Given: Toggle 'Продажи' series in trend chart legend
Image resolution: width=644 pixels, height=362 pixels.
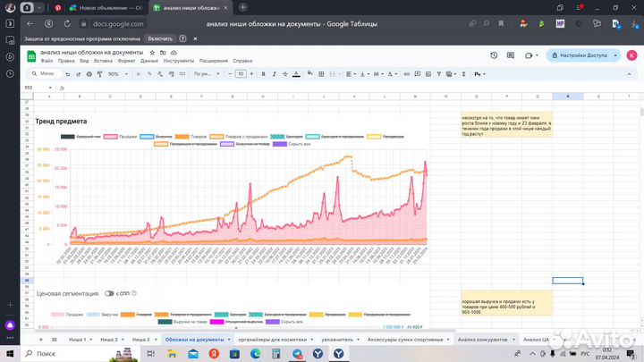Looking at the screenshot, I should point(121,137).
